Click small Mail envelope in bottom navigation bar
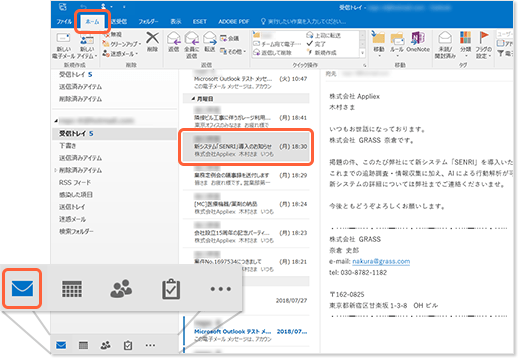Screen dimensions: 518x360 coord(61,345)
